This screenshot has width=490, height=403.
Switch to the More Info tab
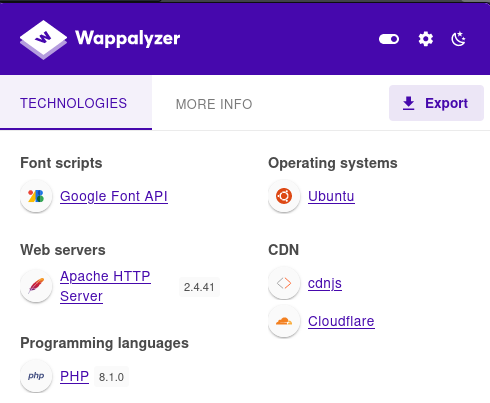pyautogui.click(x=214, y=104)
